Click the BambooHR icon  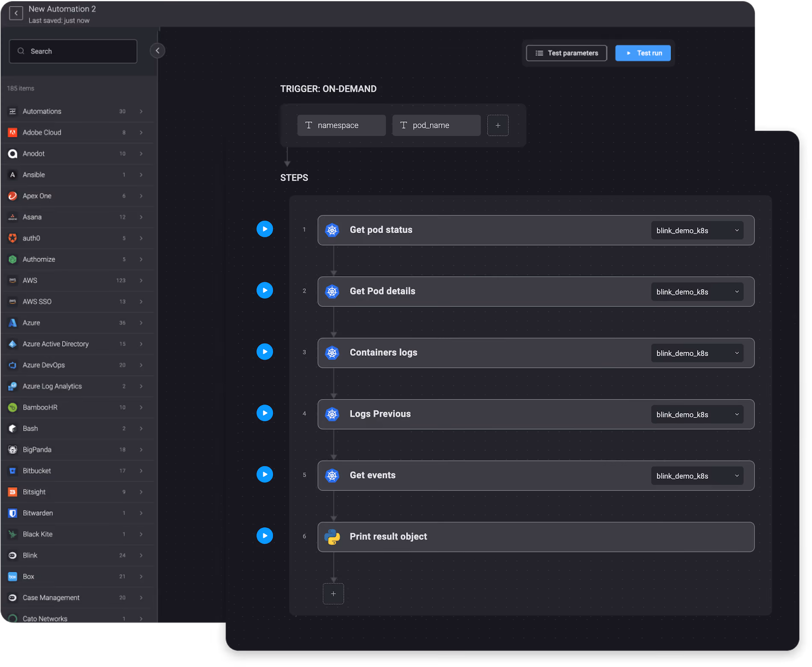[13, 407]
